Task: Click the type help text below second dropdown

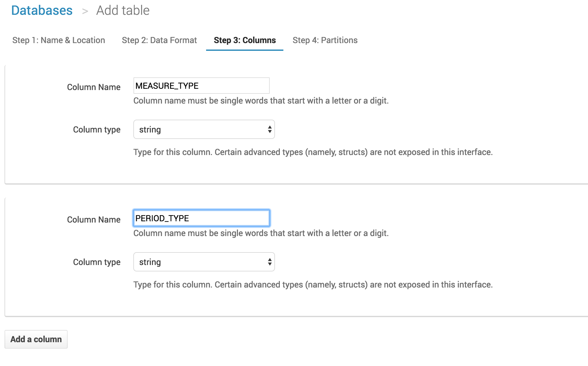Action: click(x=313, y=285)
